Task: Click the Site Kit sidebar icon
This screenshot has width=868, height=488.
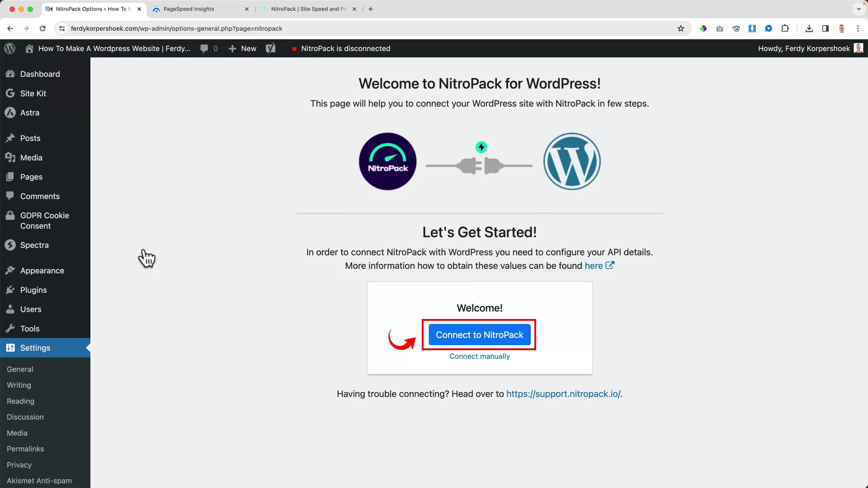Action: coord(10,94)
